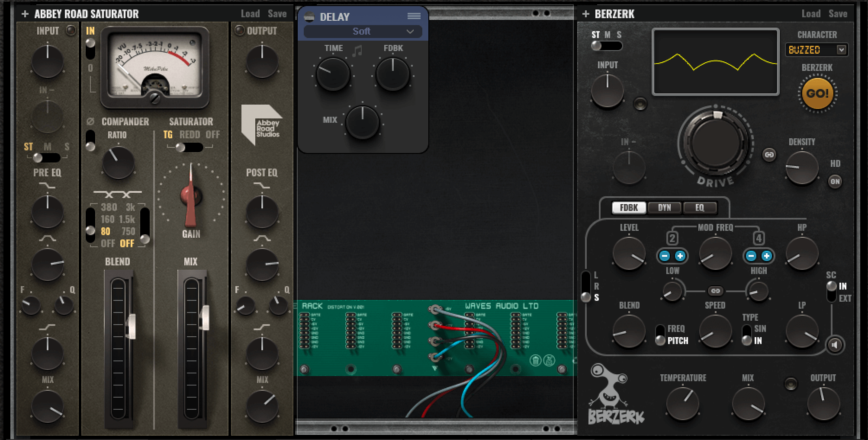Screen dimensions: 868x440
Task: Toggle the SIN IN type switch
Action: 747,335
